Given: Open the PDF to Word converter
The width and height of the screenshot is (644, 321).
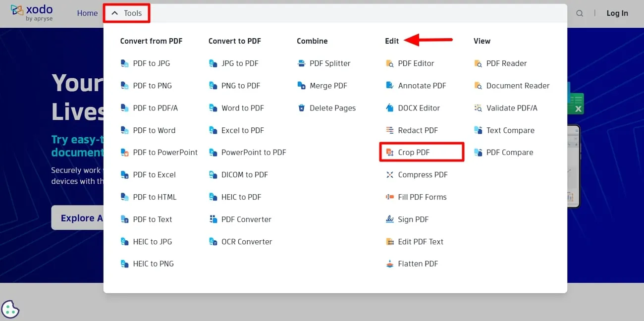Looking at the screenshot, I should [x=154, y=130].
